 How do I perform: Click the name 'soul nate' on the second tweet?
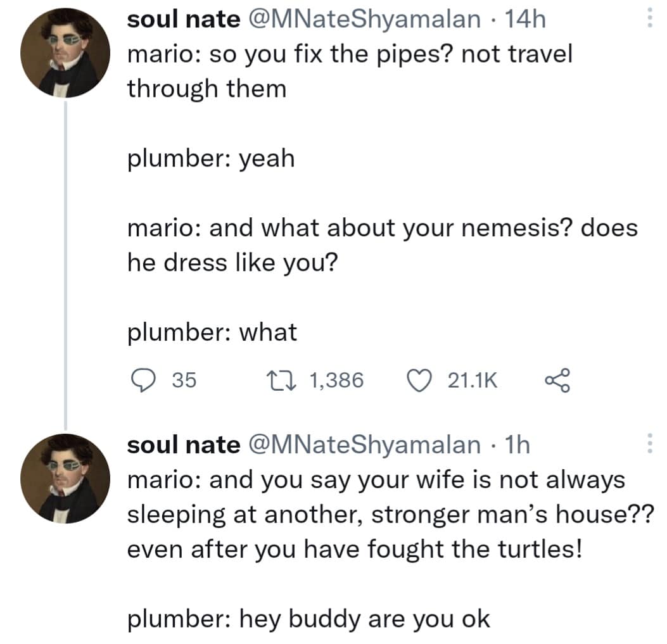pos(184,445)
